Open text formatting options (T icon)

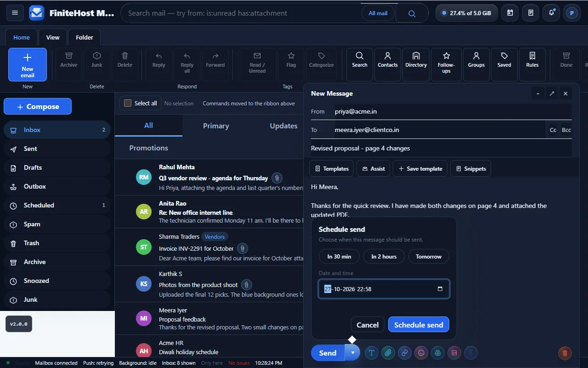click(372, 353)
